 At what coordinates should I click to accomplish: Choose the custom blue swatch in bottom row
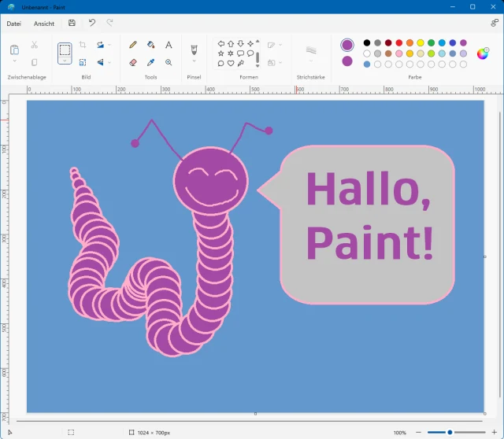tap(367, 65)
